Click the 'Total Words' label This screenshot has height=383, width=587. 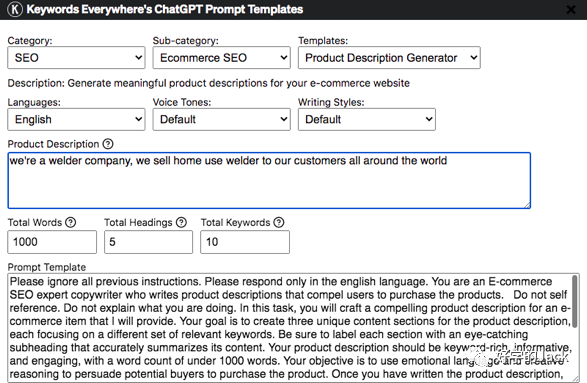coord(35,222)
